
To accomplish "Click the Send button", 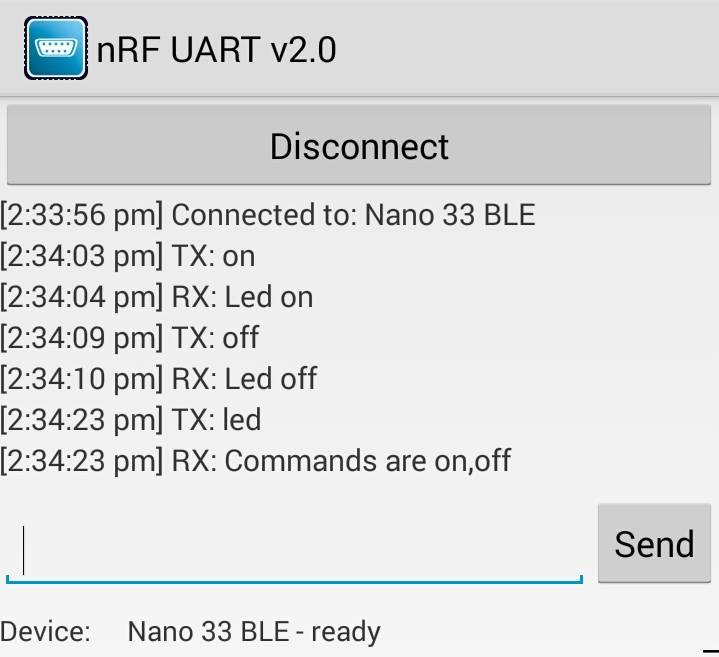I will click(654, 543).
